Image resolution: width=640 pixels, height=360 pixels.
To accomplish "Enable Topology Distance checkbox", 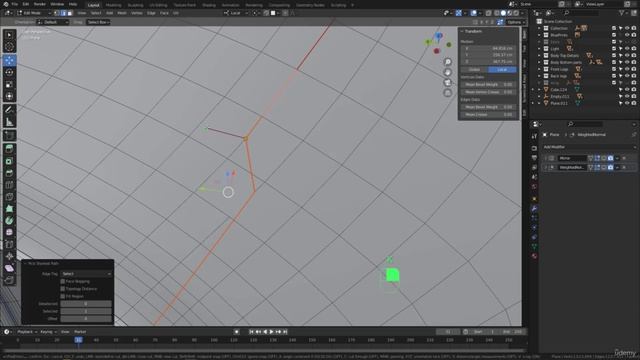I will coord(63,289).
